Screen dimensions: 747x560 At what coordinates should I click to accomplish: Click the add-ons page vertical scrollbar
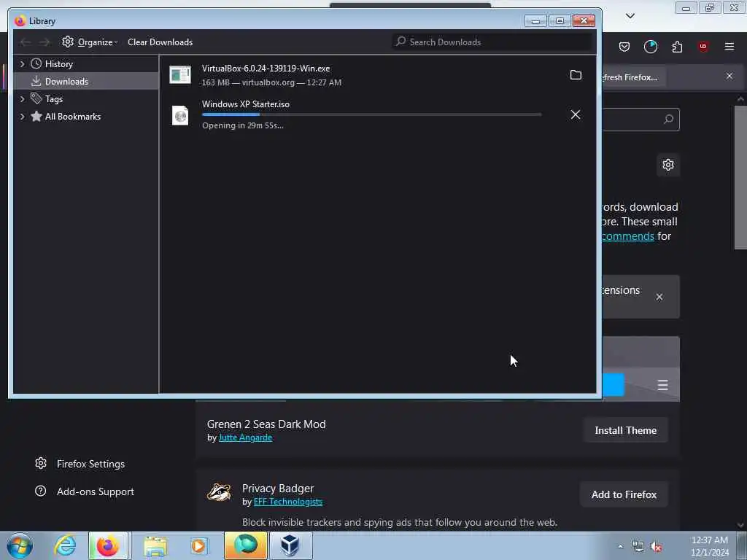tap(740, 176)
